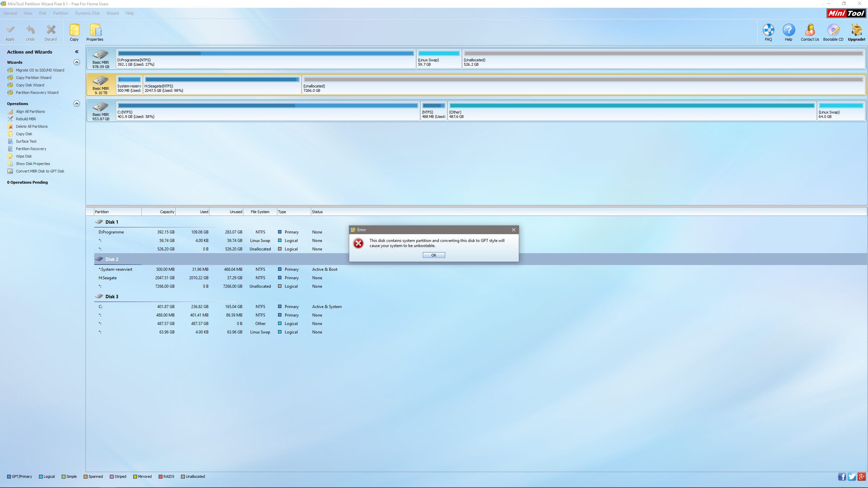Screen dimensions: 868x488
Task: Click the Apply checkmark icon
Action: (x=10, y=30)
